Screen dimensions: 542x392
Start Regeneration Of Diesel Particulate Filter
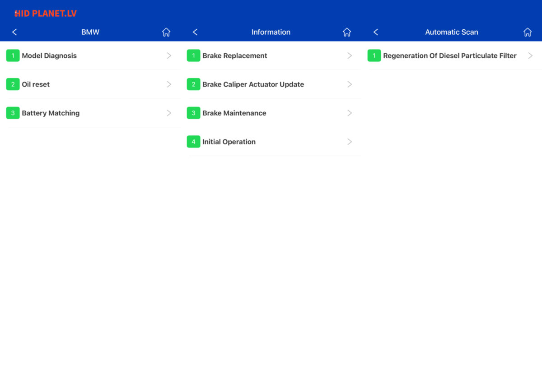click(x=449, y=56)
